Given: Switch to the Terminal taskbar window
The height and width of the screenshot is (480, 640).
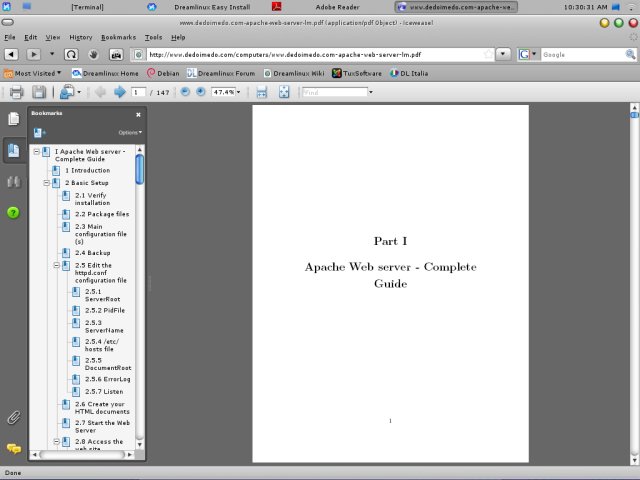Looking at the screenshot, I should pyautogui.click(x=87, y=7).
